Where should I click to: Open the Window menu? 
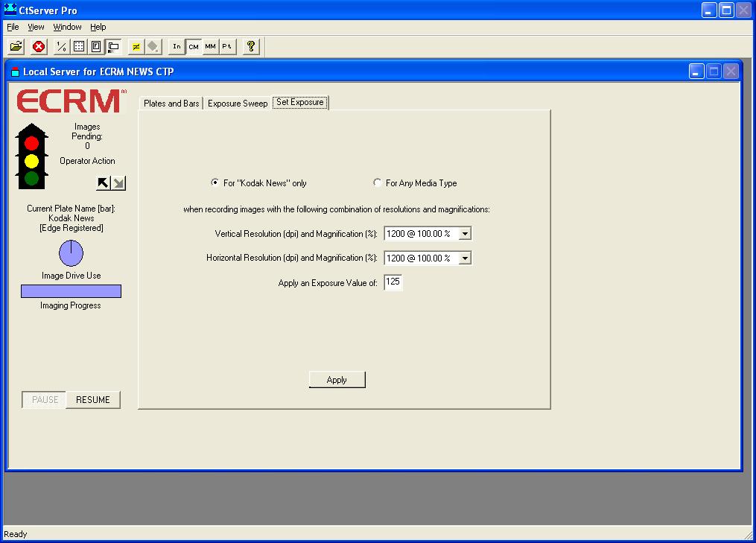click(x=67, y=27)
